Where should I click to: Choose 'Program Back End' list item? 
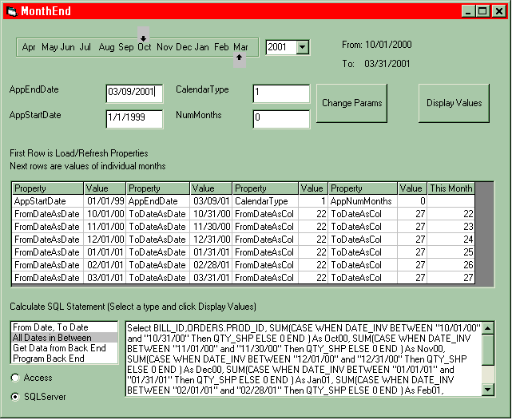[65, 359]
